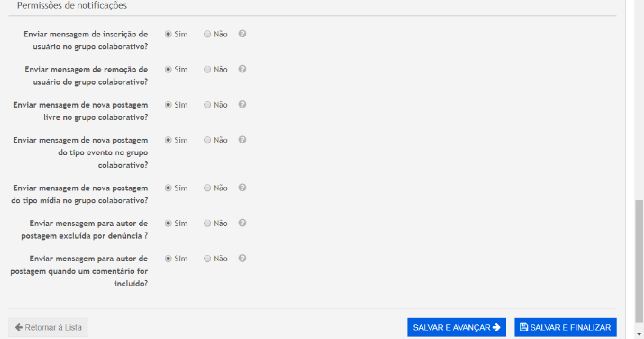Select Não for event post notification
Image resolution: width=644 pixels, height=339 pixels.
coord(207,141)
